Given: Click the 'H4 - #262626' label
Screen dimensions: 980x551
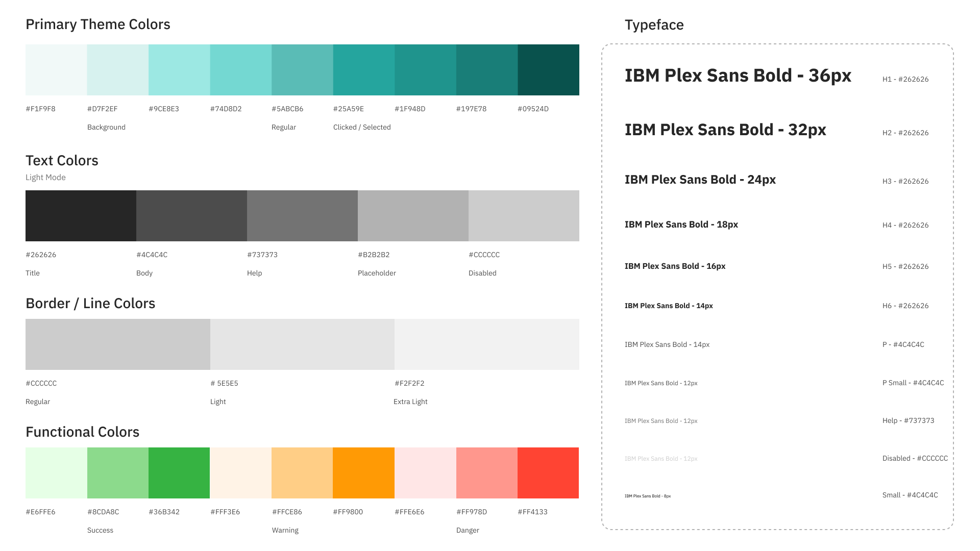Looking at the screenshot, I should (x=905, y=225).
